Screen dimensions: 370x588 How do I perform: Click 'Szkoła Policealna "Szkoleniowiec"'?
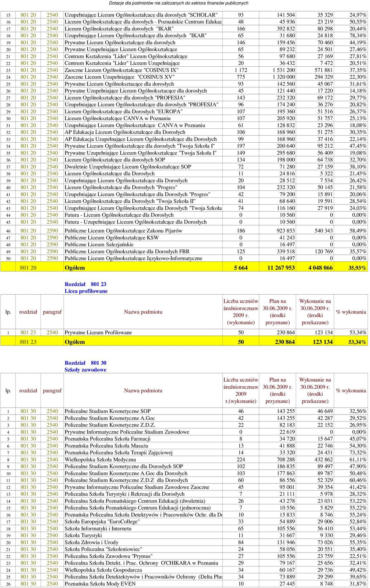(103, 549)
